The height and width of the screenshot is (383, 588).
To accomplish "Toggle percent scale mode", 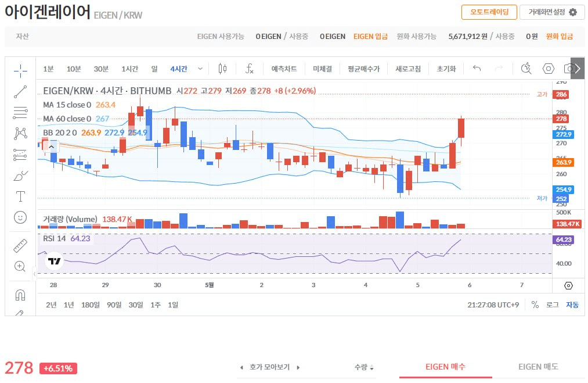I will 535,305.
